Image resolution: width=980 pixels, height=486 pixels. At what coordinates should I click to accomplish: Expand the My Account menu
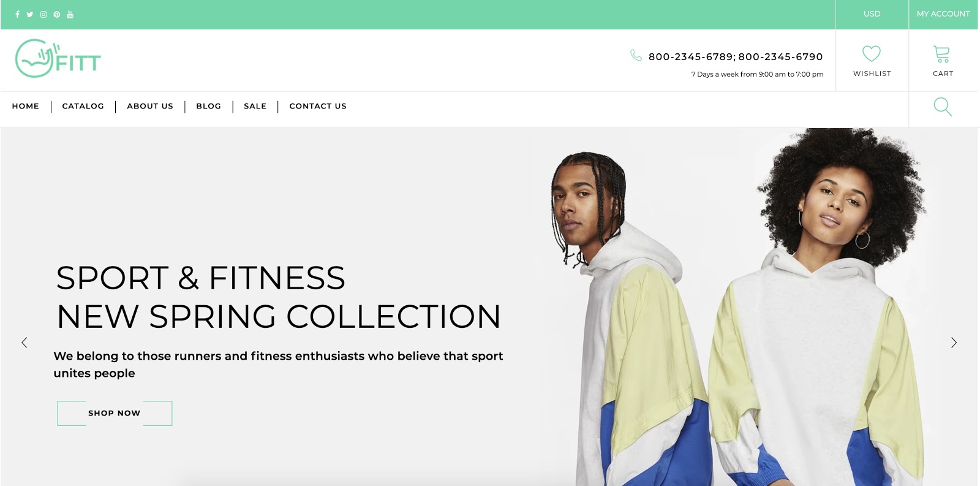pyautogui.click(x=943, y=13)
